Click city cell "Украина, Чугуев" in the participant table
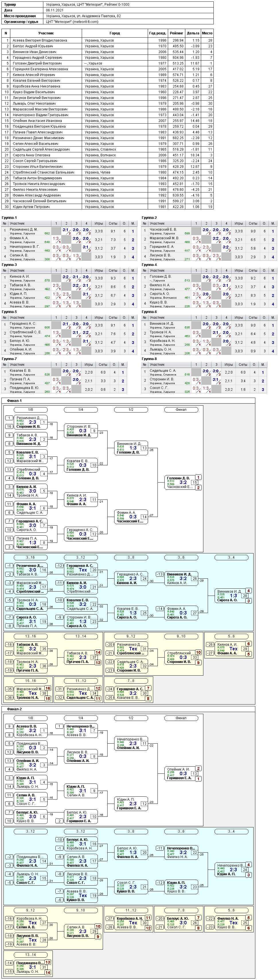Image resolution: width=280 pixels, height=980 pixels. point(114,172)
